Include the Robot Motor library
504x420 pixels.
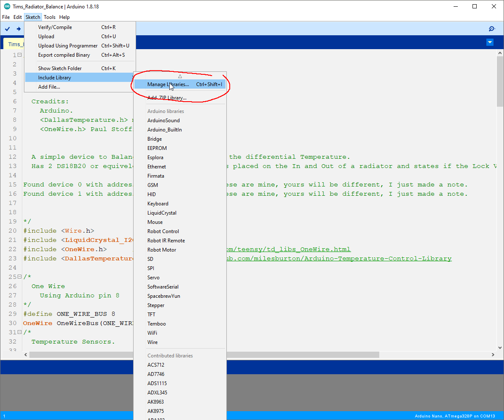(180, 250)
